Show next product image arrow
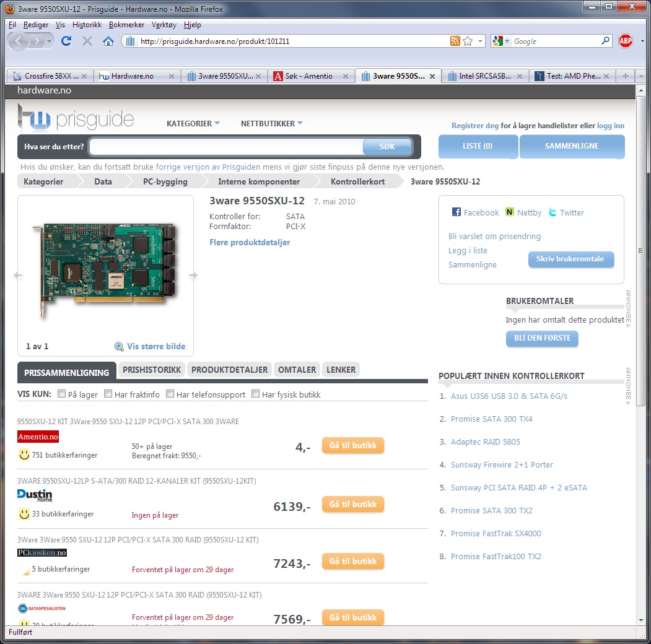Screen dimensions: 651x644 193,275
